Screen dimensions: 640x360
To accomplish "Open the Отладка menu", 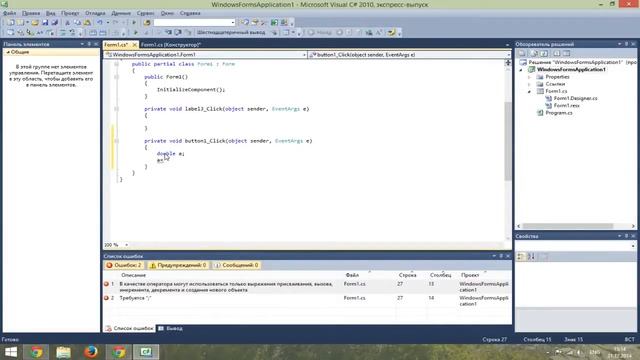I will (95, 13).
